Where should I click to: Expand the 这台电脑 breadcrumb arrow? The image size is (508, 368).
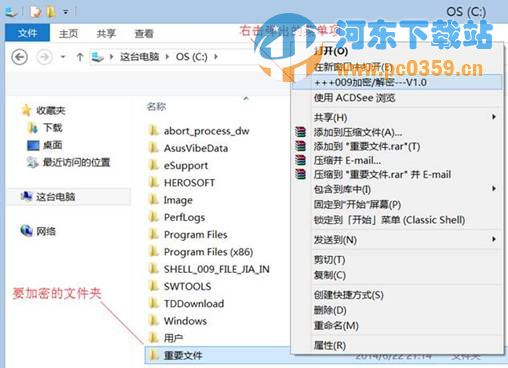[167, 57]
